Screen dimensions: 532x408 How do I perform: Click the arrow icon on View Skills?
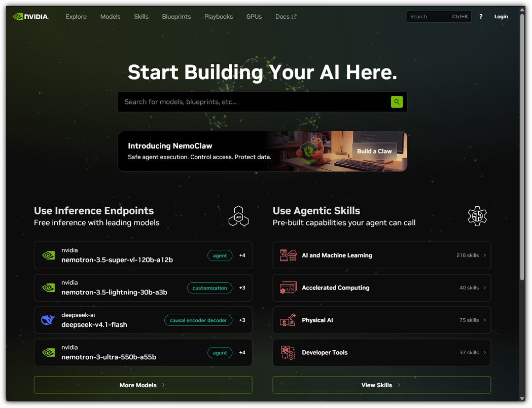(x=399, y=385)
